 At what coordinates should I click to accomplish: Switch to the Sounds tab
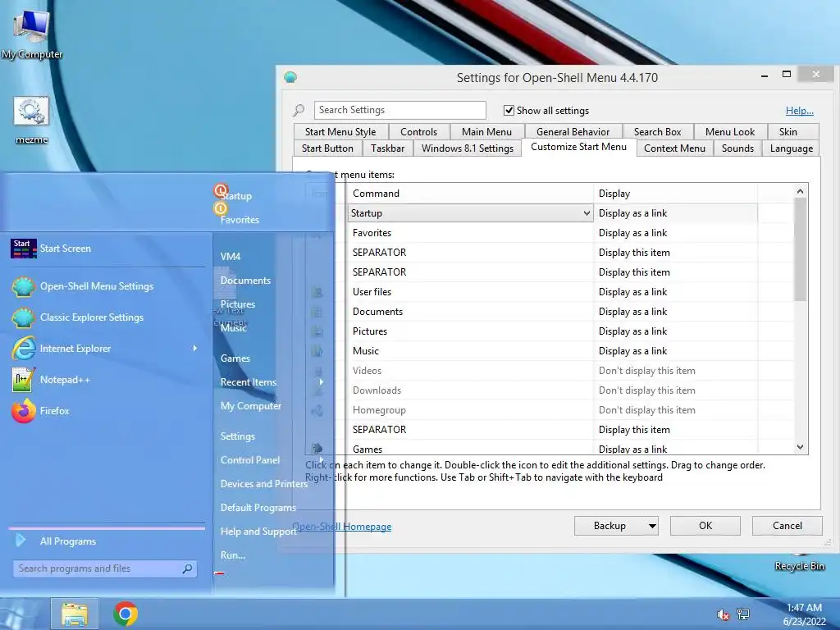pos(737,148)
